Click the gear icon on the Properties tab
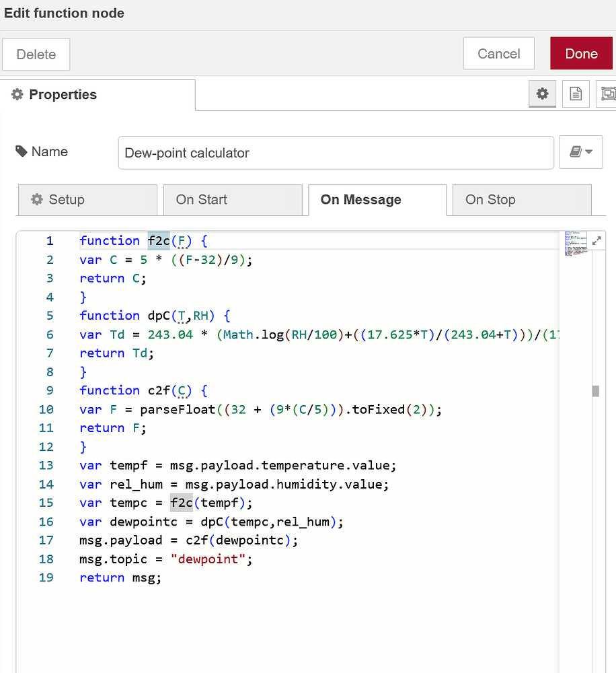Viewport: 616px width, 673px height. tap(17, 94)
